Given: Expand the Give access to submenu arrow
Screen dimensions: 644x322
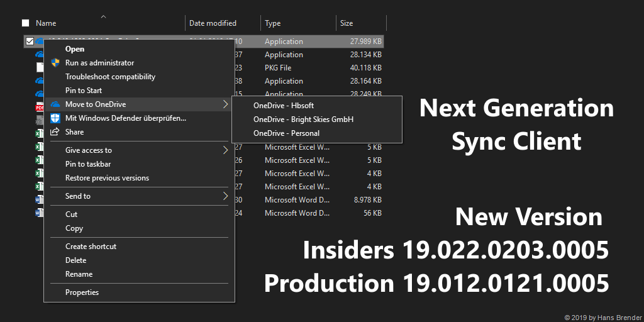Looking at the screenshot, I should (x=225, y=150).
